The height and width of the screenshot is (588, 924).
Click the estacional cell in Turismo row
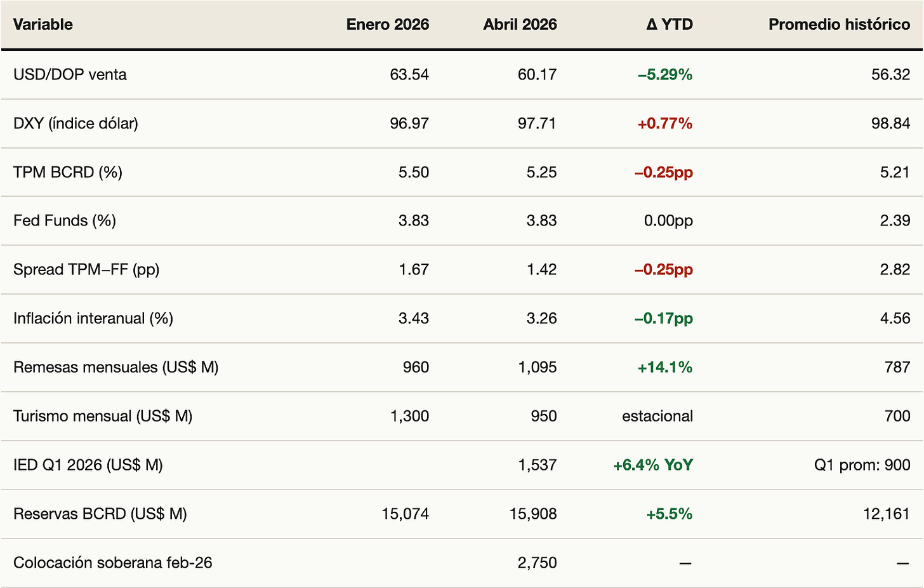657,416
